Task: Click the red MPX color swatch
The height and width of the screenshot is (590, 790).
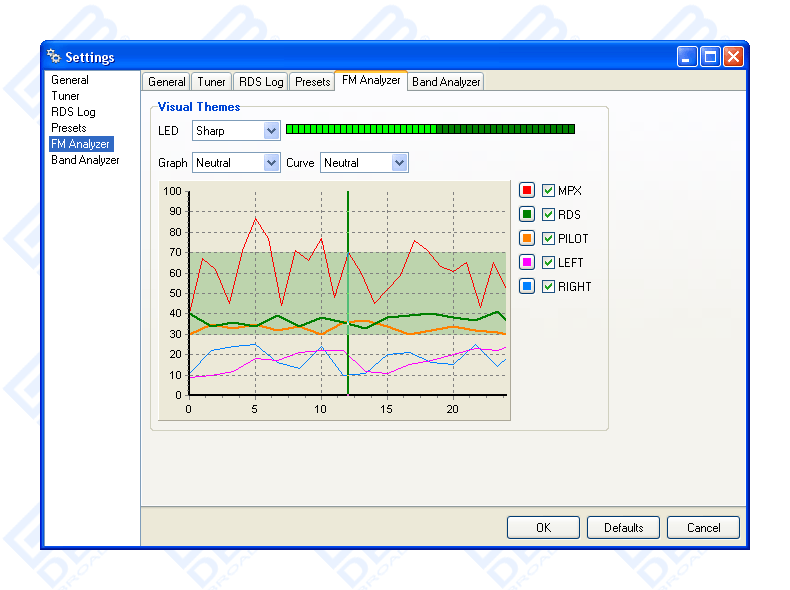Action: point(527,191)
